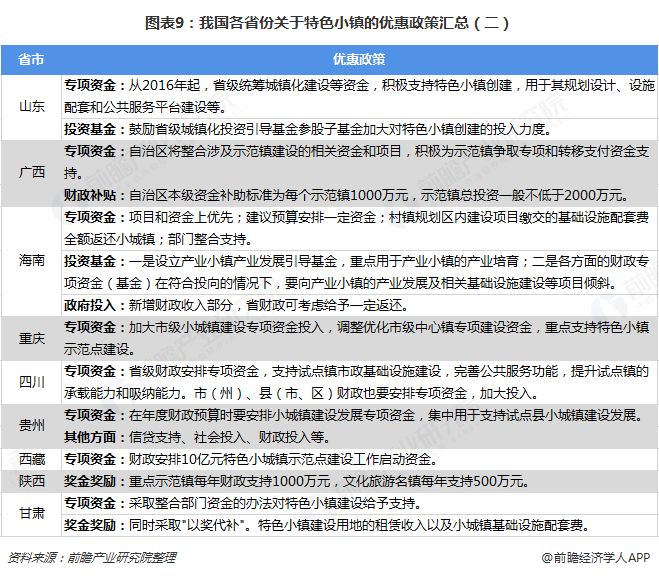Screen dimensions: 659x576
Task: Click the 广西 province cell
Action: pyautogui.click(x=32, y=172)
